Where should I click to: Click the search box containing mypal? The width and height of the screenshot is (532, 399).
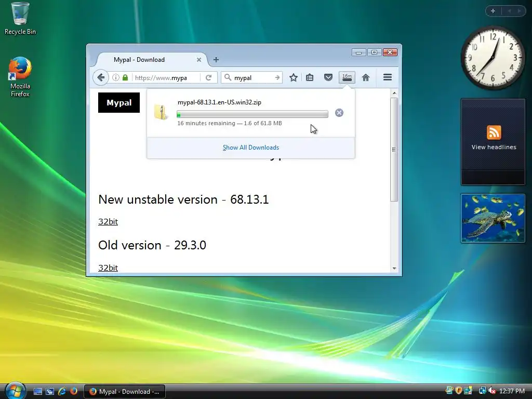click(x=253, y=78)
